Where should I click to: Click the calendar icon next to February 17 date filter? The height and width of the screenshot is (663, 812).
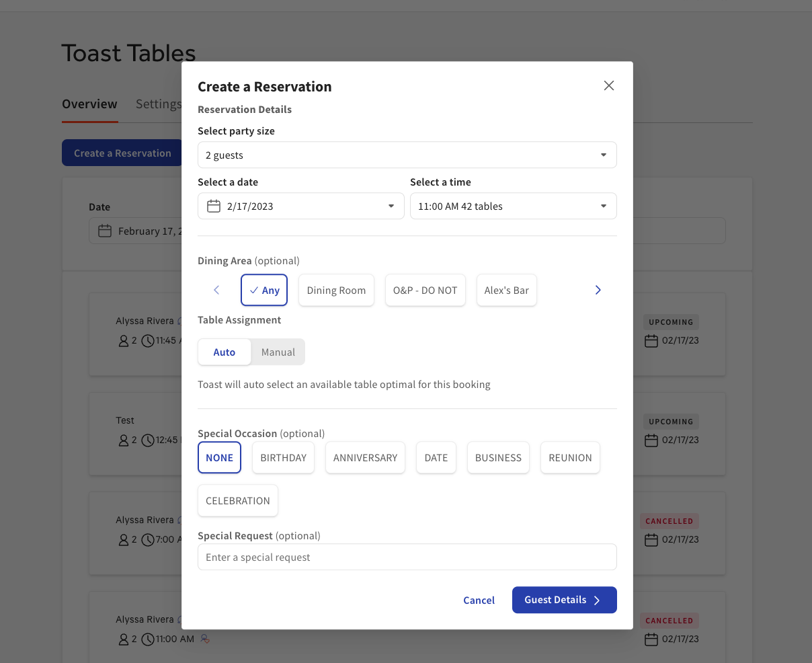click(x=104, y=231)
